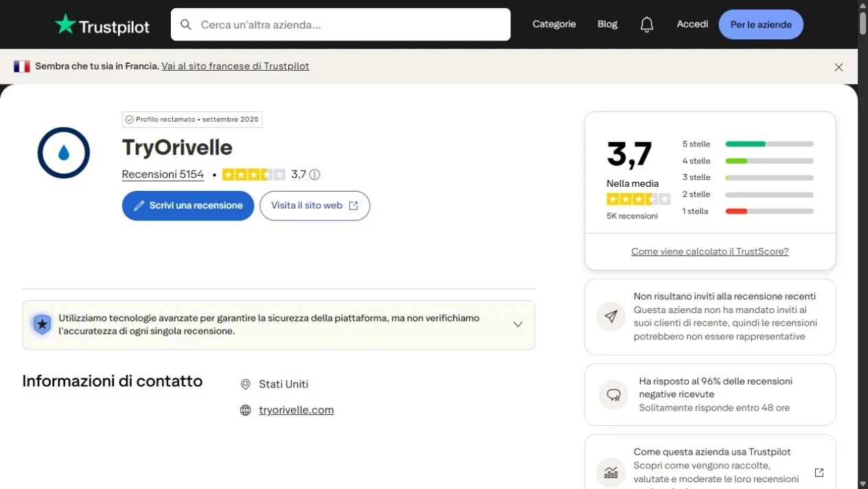Open the Categorie menu
Viewport: 868px width, 489px height.
point(554,24)
